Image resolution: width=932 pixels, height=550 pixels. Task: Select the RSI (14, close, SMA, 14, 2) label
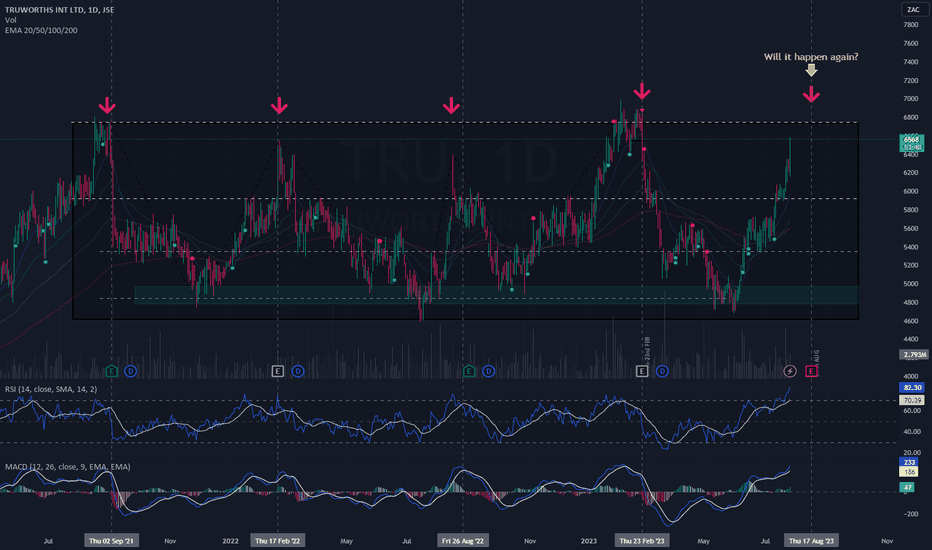(51, 389)
